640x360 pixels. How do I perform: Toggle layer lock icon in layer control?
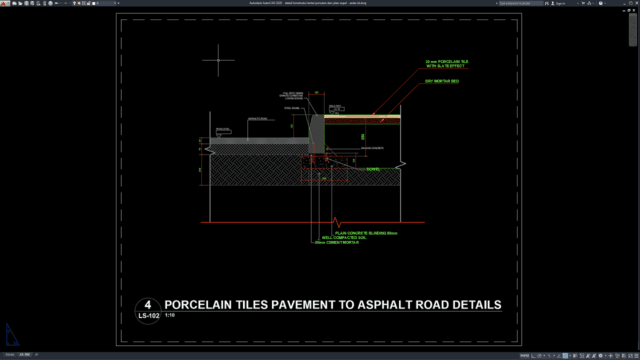tap(89, 3)
